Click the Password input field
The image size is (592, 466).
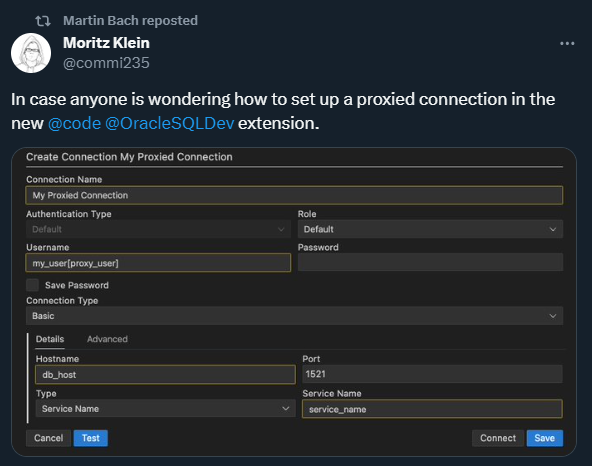(430, 262)
